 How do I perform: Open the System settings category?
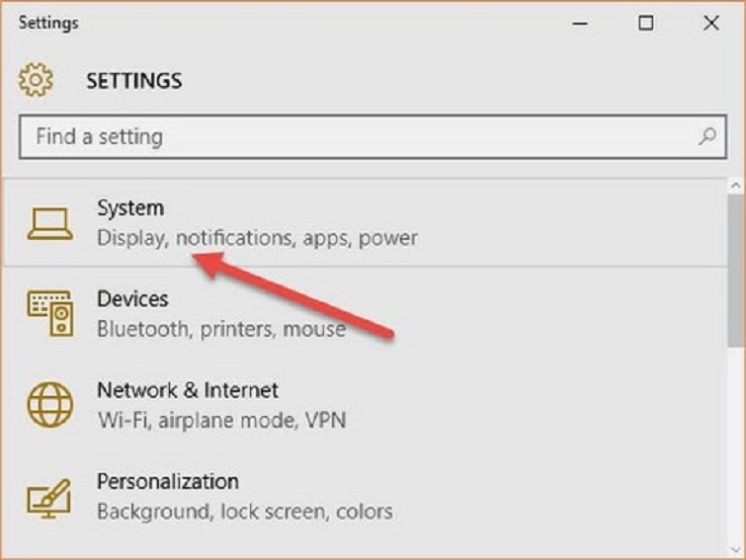(130, 208)
